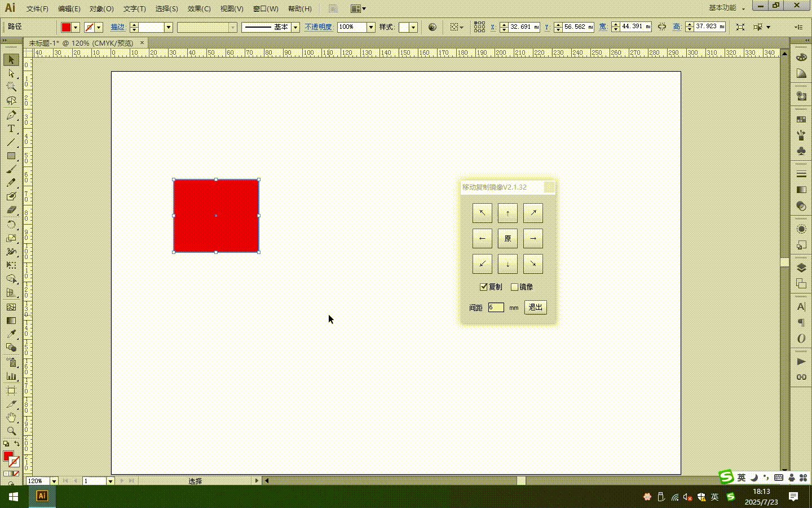812x508 pixels.
Task: Open the Color panel palette icon
Action: click(801, 58)
